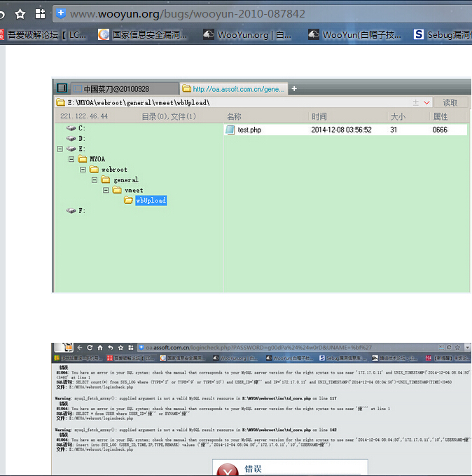
Task: Click the 2014-12-08 03:56:52 timestamp cell
Action: (341, 130)
